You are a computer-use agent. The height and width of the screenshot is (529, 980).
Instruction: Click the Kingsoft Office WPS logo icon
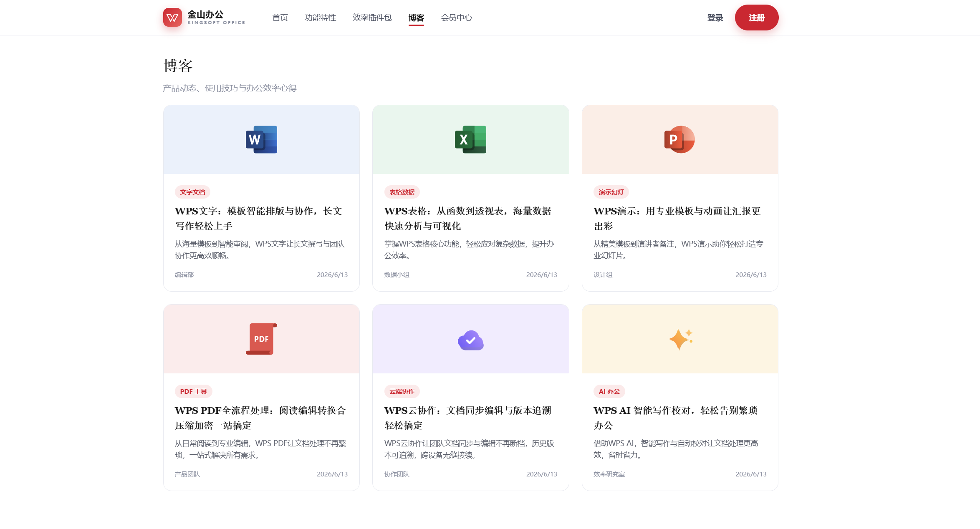[172, 18]
